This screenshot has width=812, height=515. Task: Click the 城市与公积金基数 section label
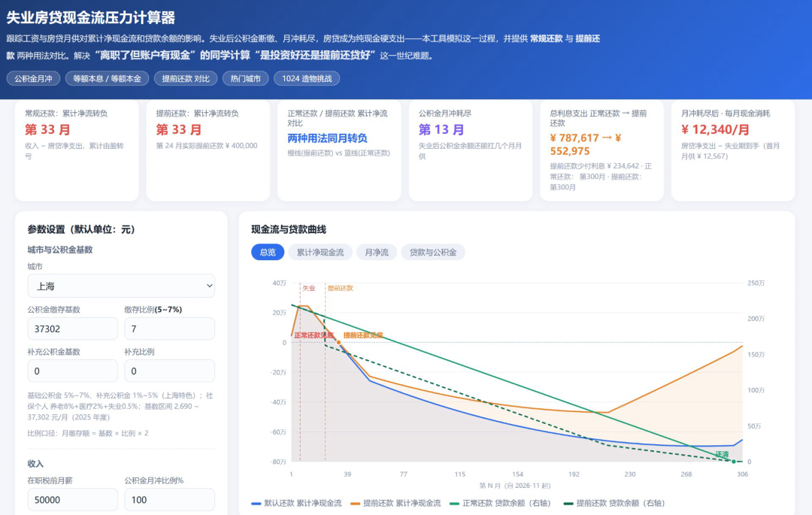[60, 250]
